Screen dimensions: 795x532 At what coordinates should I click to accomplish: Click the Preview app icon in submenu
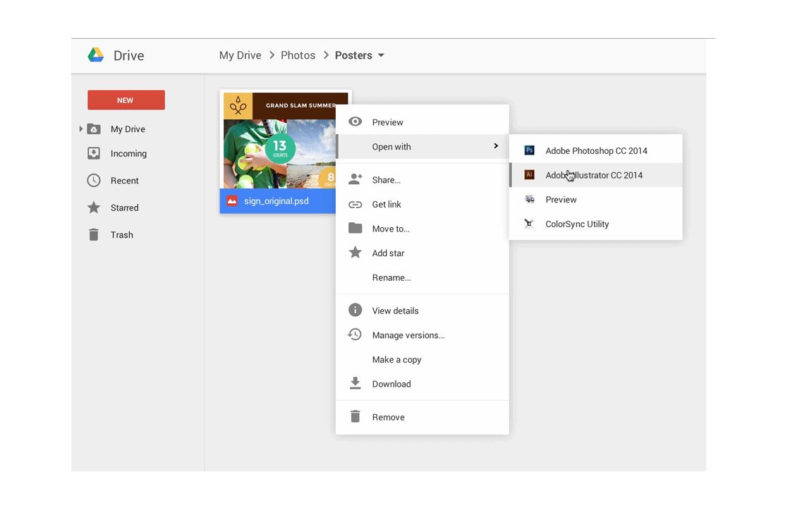(529, 199)
